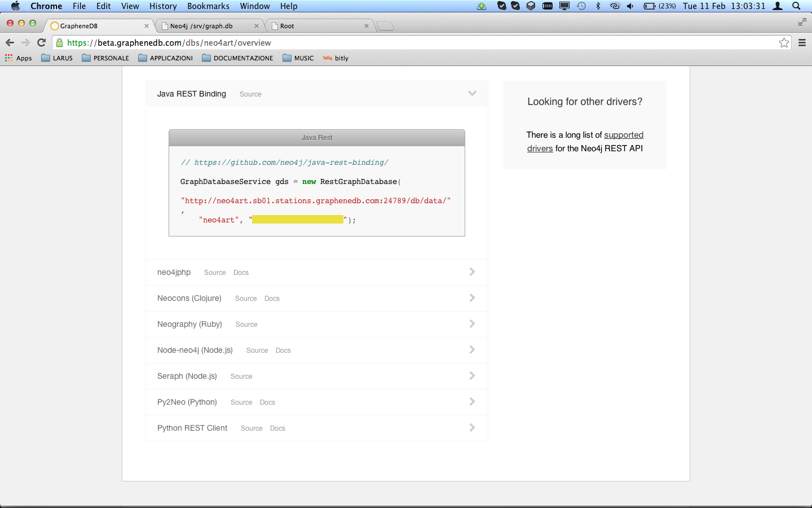The height and width of the screenshot is (508, 812).
Task: Click the green download arrow menu bar icon
Action: (x=482, y=6)
